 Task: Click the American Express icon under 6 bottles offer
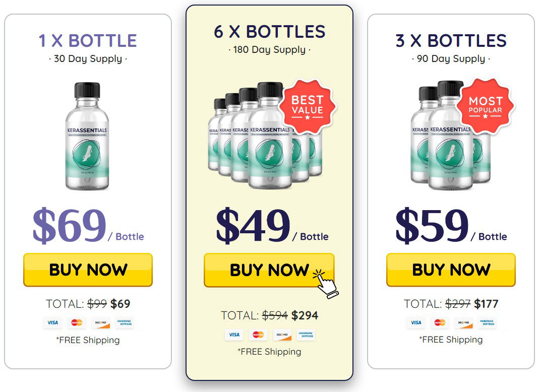pos(306,335)
